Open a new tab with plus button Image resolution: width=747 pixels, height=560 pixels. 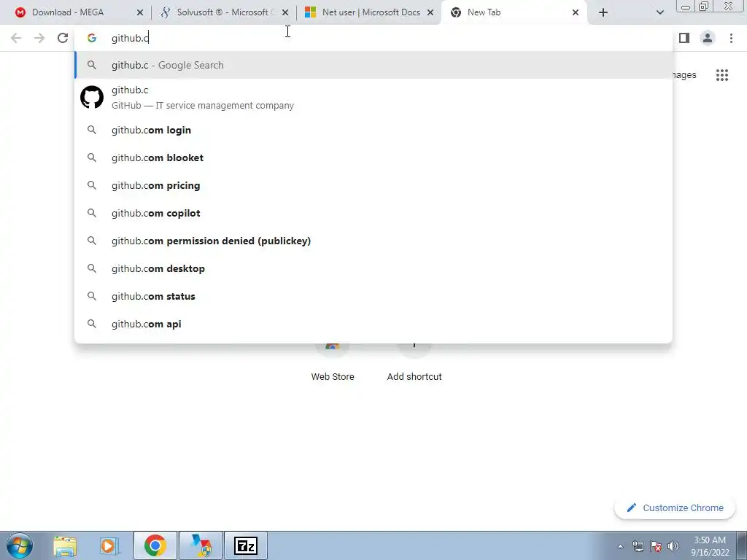[x=603, y=12]
